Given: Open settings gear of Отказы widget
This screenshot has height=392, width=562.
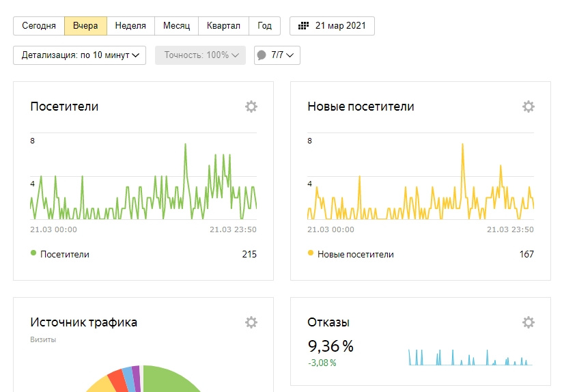Looking at the screenshot, I should [x=529, y=322].
